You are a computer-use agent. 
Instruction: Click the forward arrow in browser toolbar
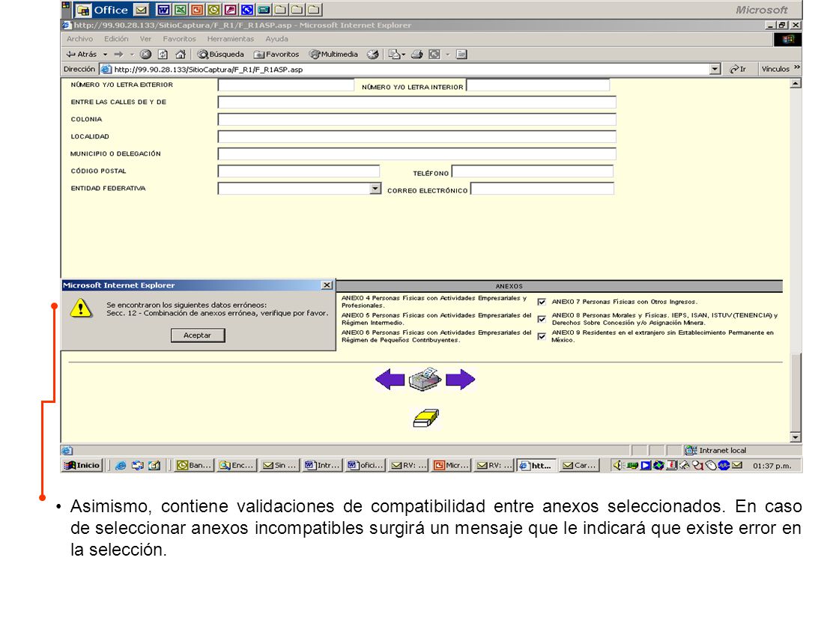(118, 55)
